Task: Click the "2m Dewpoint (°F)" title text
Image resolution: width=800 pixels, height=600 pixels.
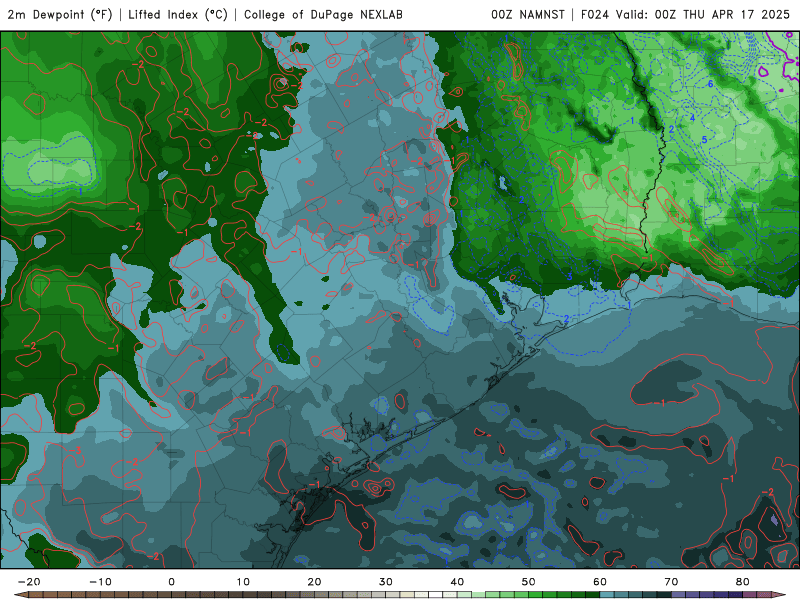Action: click(x=60, y=15)
